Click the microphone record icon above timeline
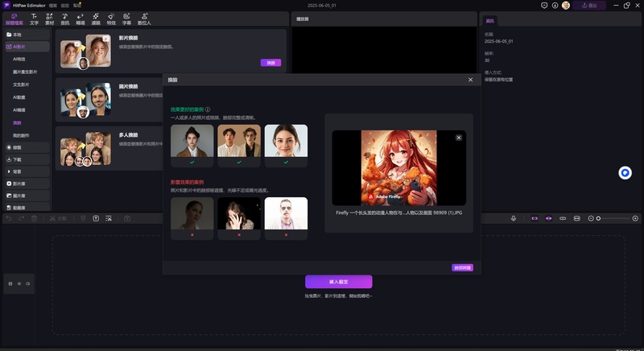 tap(514, 218)
